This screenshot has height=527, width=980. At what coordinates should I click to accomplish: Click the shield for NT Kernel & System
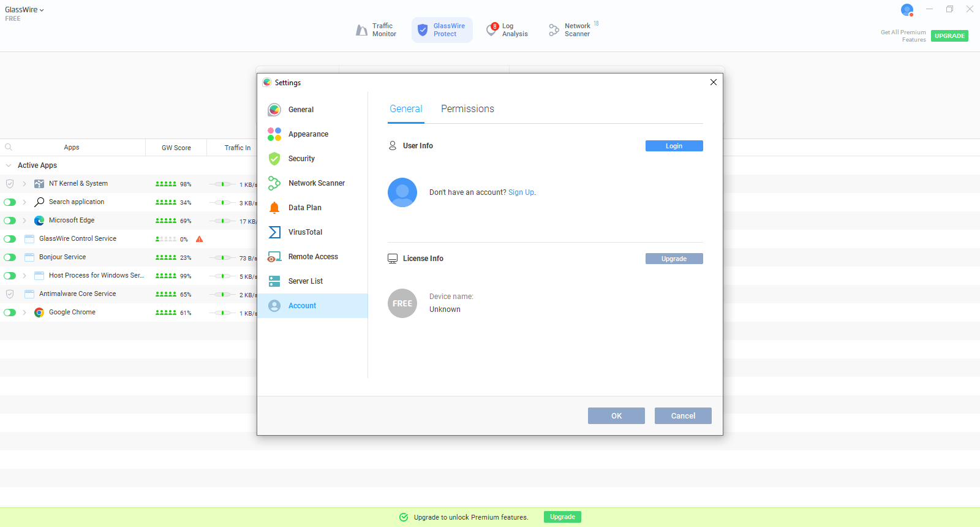coord(10,184)
